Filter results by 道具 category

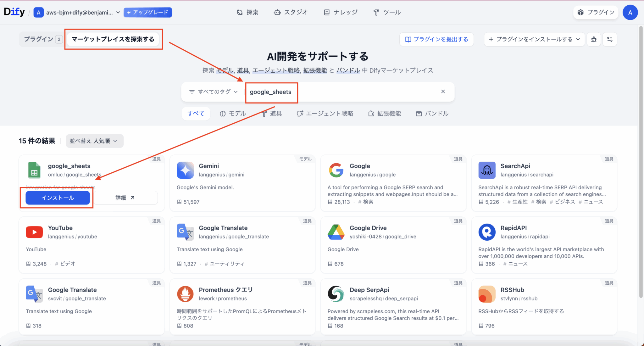click(272, 114)
